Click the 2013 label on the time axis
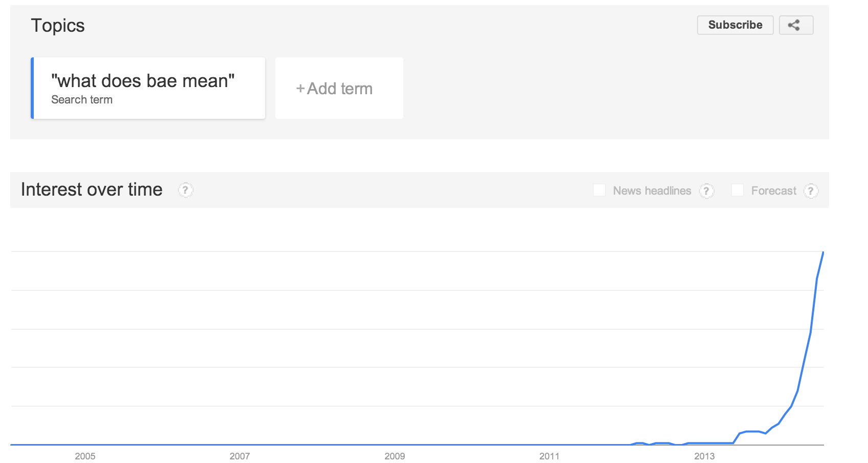Screen dimensions: 868x463 click(704, 456)
